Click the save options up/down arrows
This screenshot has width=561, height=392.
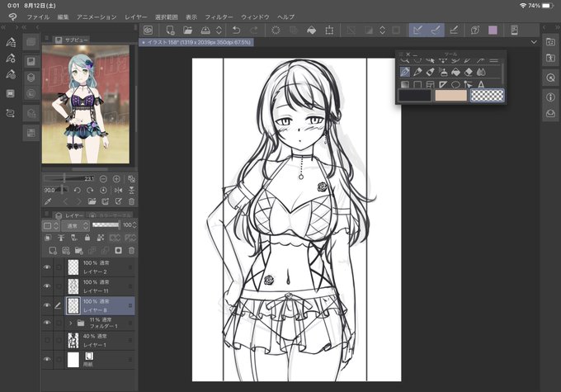coord(219,30)
